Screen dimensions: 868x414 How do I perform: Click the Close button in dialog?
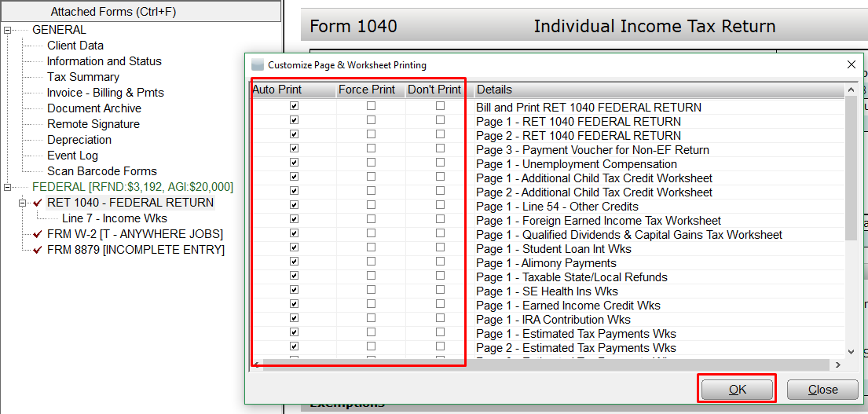click(x=822, y=389)
